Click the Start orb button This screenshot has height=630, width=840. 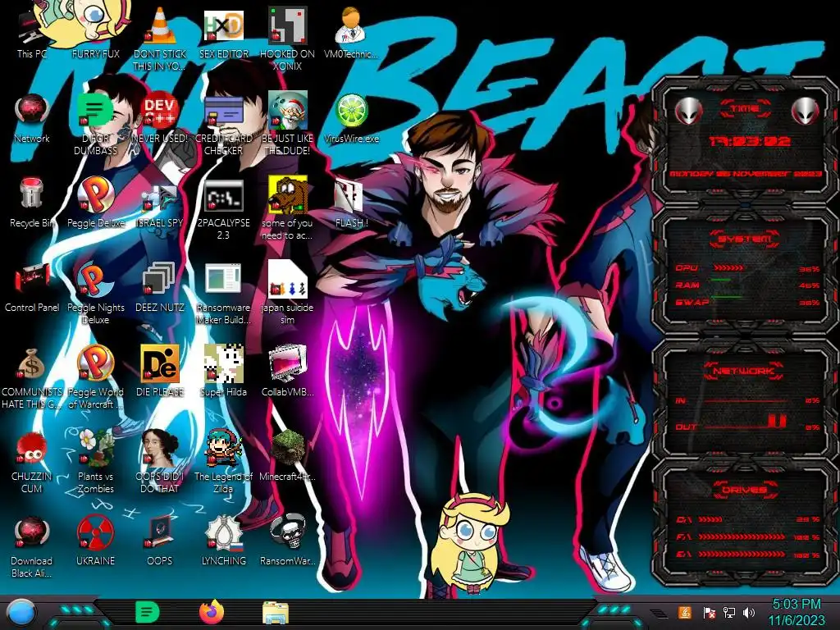click(x=21, y=612)
